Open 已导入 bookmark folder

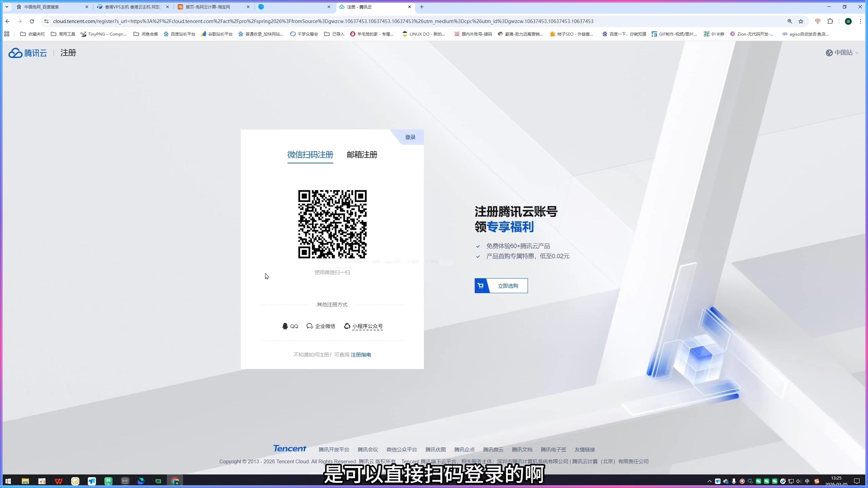334,34
